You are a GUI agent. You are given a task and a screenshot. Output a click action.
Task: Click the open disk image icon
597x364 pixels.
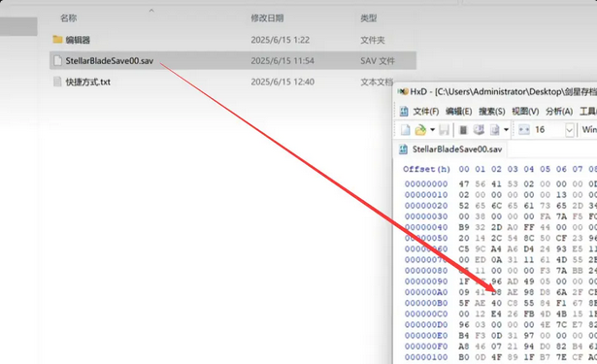click(x=494, y=130)
